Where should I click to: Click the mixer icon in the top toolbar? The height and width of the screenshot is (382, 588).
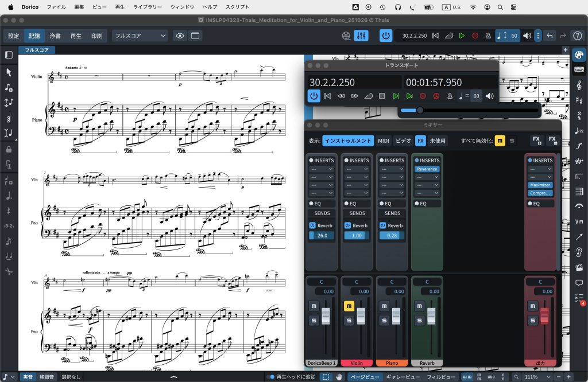click(361, 36)
